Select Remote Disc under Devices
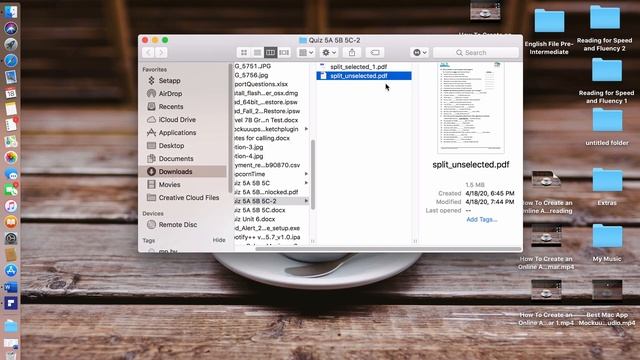The image size is (640, 360). 178,224
